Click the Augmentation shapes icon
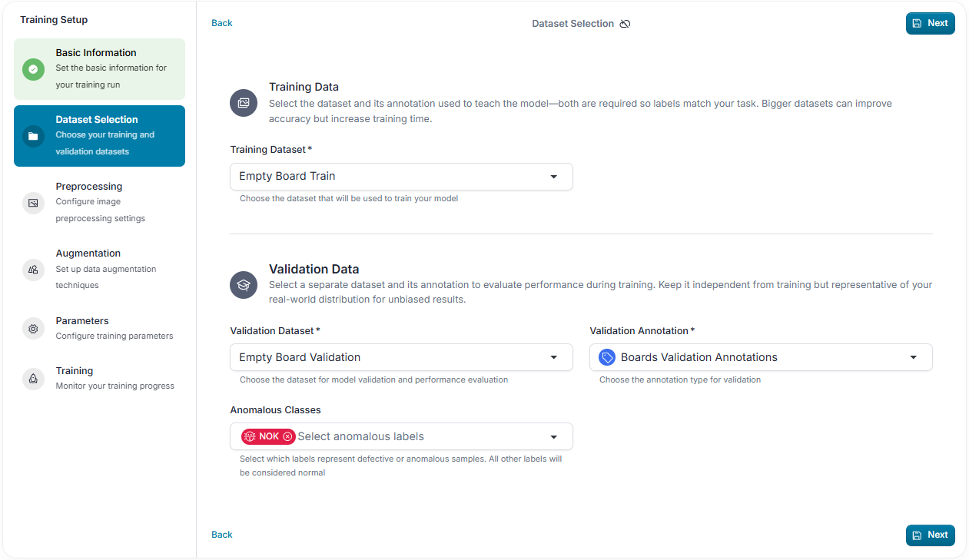This screenshot has width=969, height=560. point(33,270)
